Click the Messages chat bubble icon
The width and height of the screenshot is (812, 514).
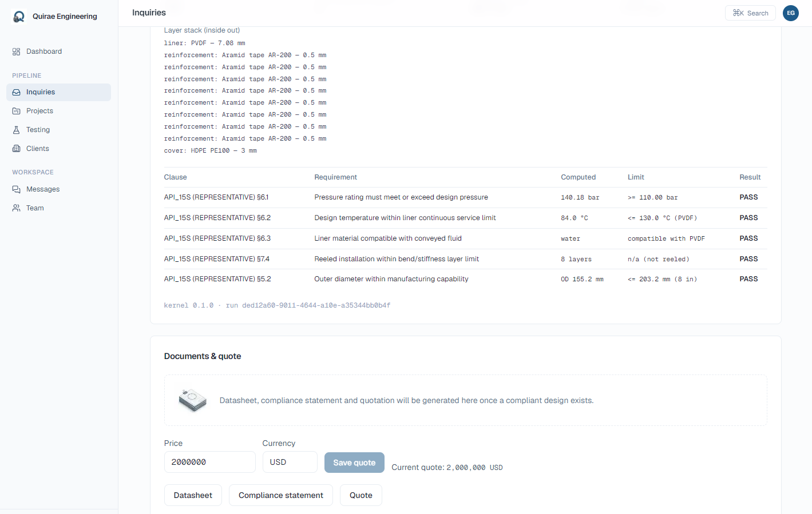(x=16, y=189)
